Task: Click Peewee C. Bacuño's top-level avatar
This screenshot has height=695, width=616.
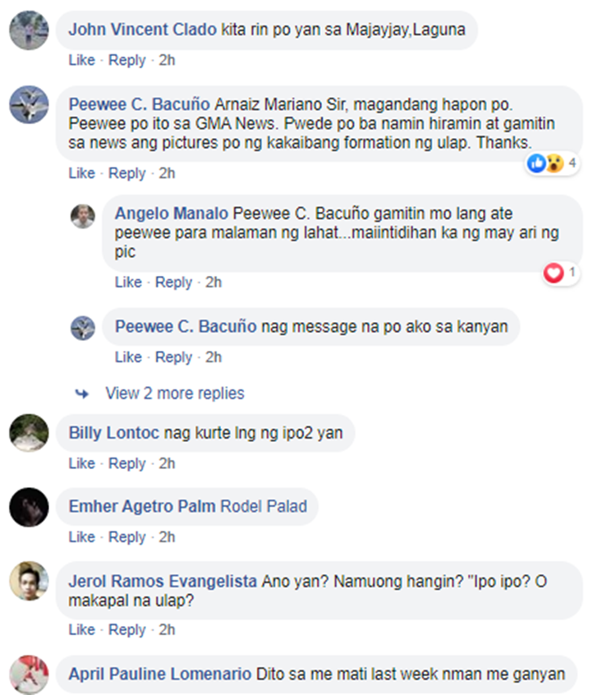Action: (29, 104)
